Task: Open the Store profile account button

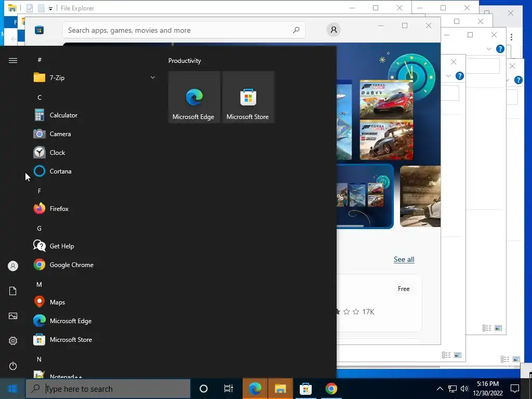Action: (334, 30)
